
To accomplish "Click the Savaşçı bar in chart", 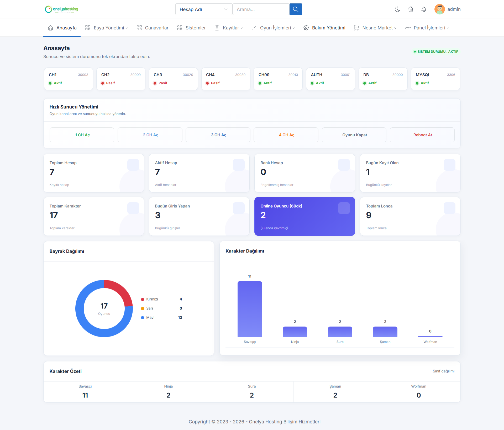I will point(250,309).
